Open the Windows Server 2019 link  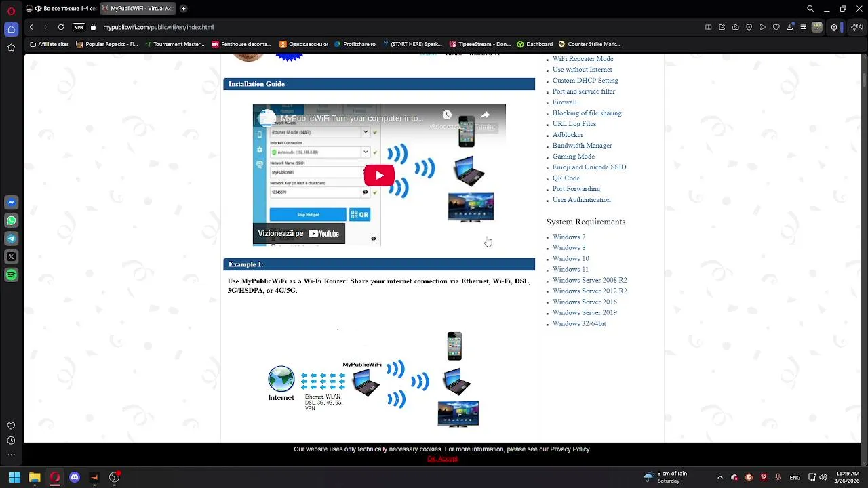coord(585,313)
